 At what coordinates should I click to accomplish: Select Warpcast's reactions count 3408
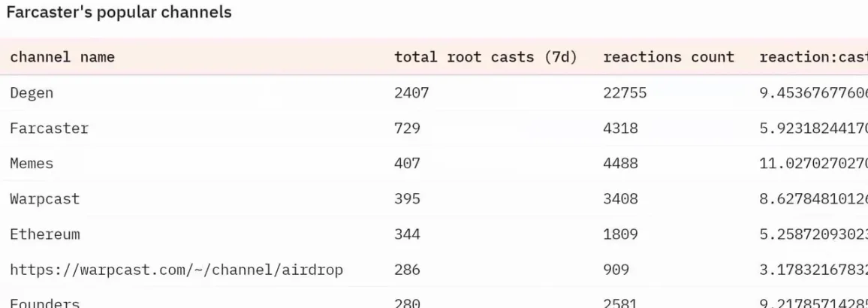click(620, 199)
